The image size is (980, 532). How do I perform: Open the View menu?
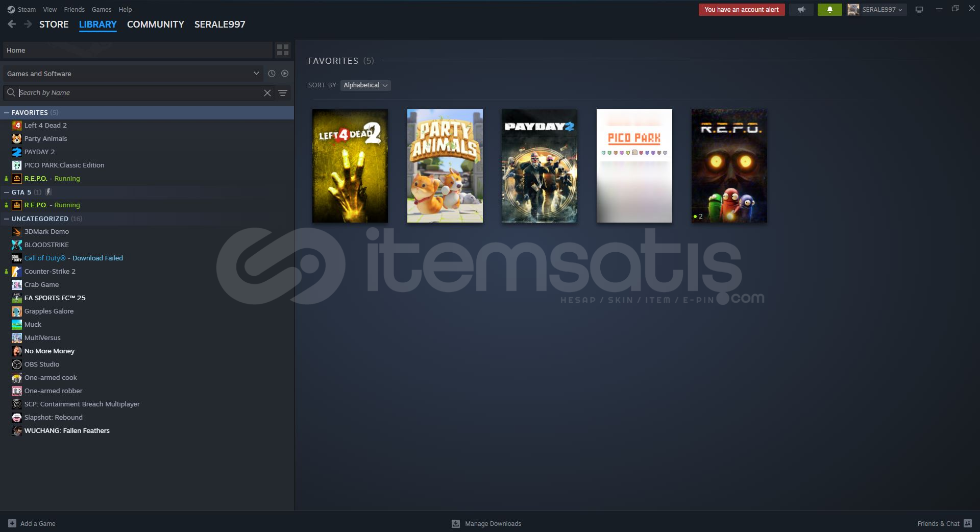click(50, 9)
